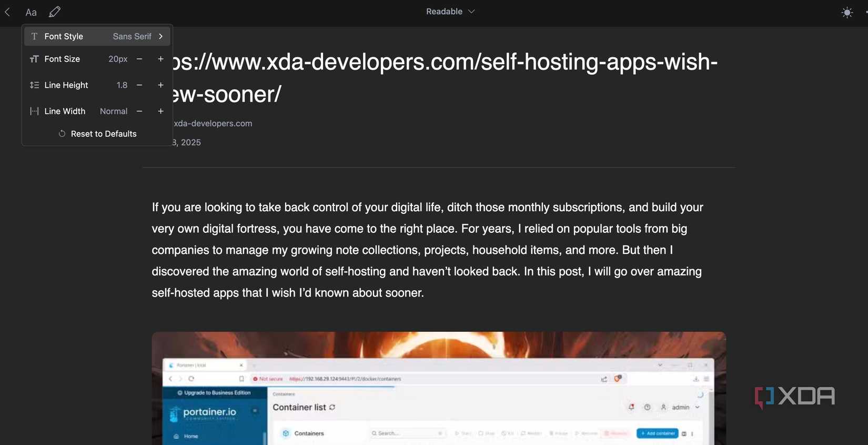Toggle the Aa text appearance settings
This screenshot has height=445, width=868.
pos(31,12)
